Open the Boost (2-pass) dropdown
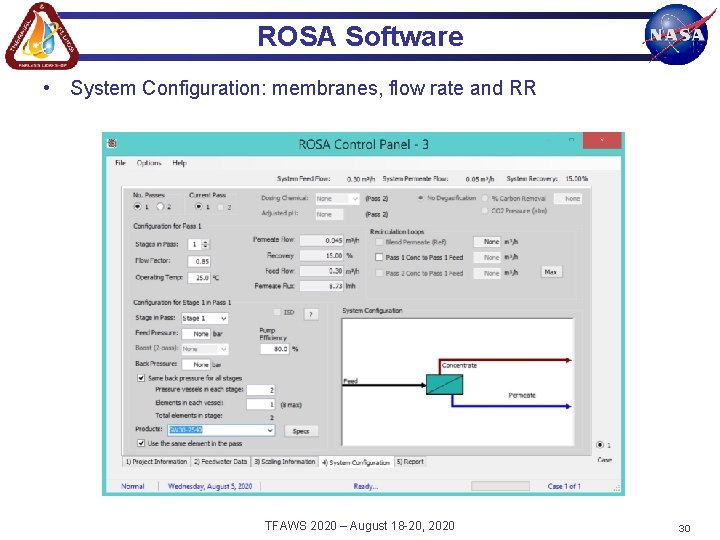The width and height of the screenshot is (720, 540). 205,349
